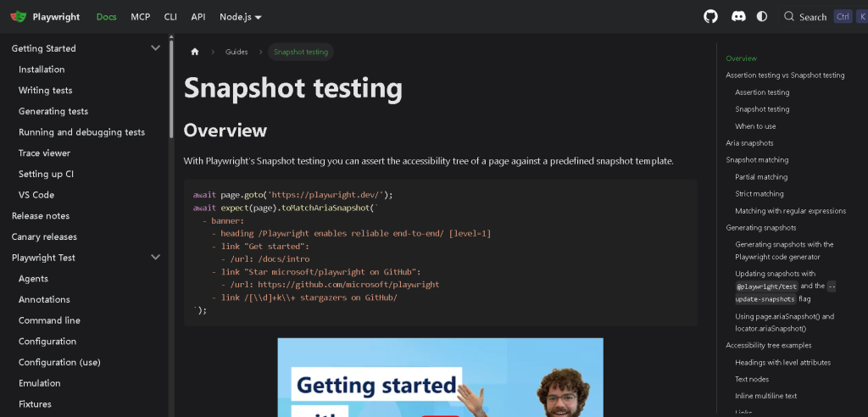Collapse the Playwright Test sidebar section
The image size is (868, 417).
[156, 258]
